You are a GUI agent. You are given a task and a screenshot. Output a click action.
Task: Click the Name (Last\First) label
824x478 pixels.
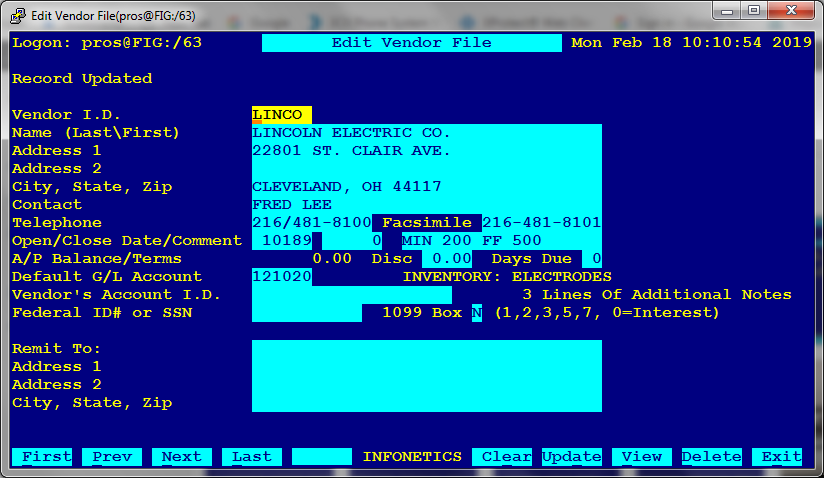(96, 133)
